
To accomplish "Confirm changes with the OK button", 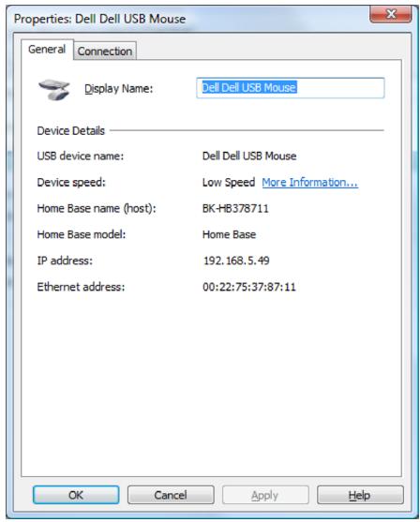I will click(x=76, y=495).
